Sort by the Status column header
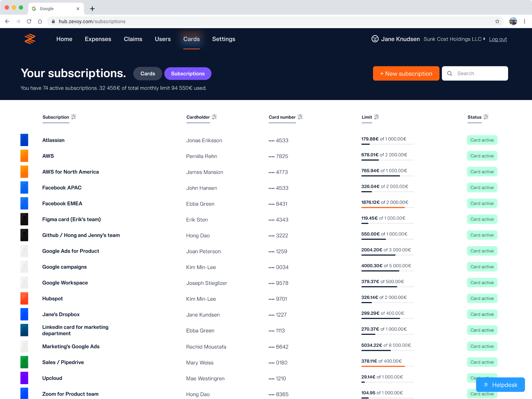This screenshot has width=532, height=399. tap(474, 117)
